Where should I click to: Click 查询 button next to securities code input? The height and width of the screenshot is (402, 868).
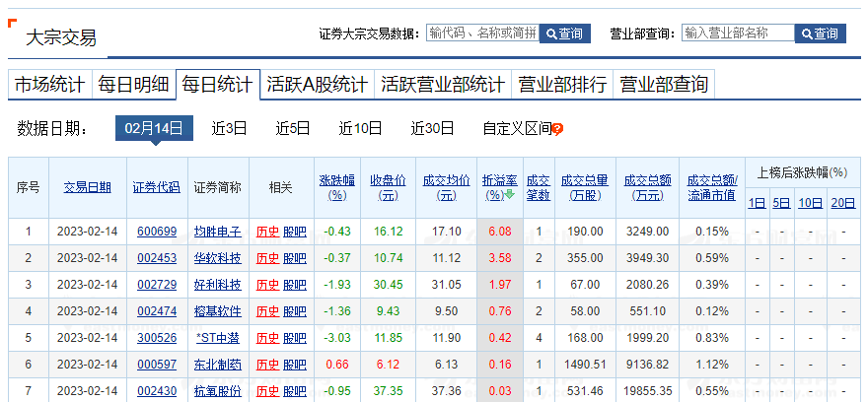564,33
